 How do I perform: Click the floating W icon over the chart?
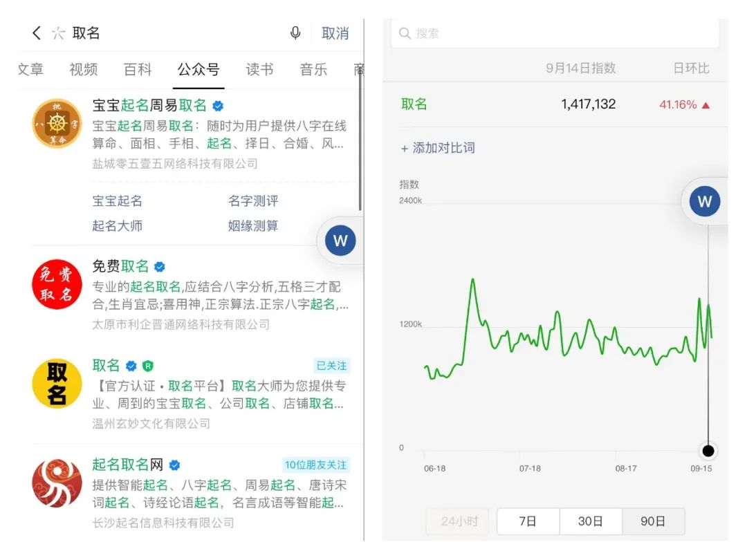coord(704,201)
